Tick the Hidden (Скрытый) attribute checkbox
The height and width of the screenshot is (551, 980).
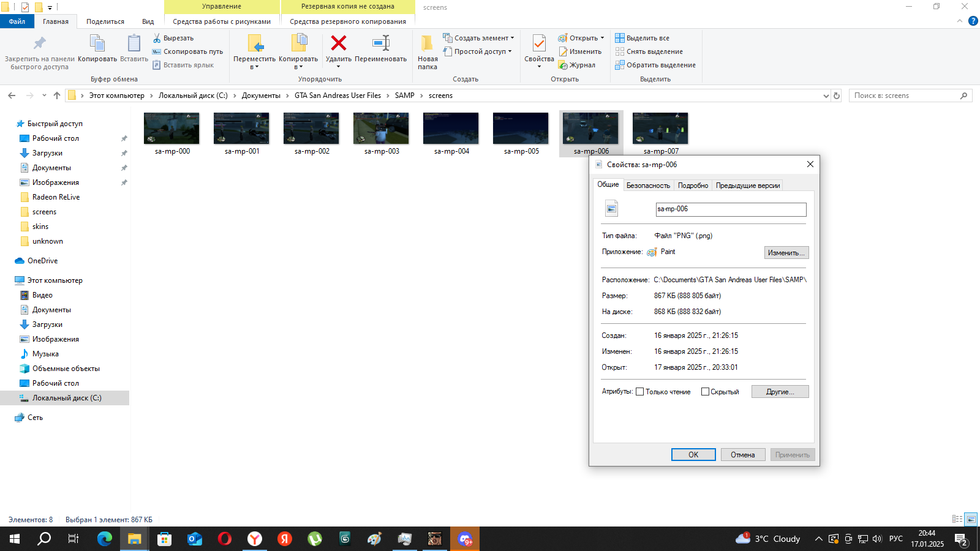[705, 392]
